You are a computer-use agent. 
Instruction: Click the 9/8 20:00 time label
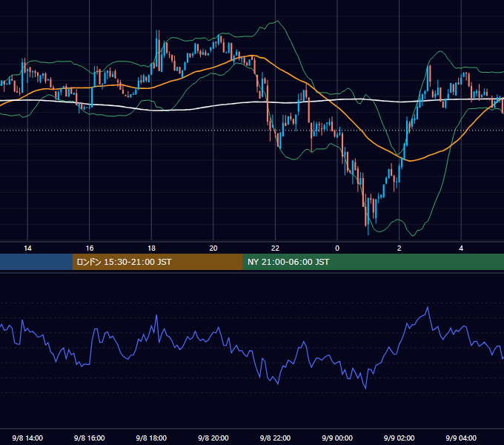(x=213, y=438)
